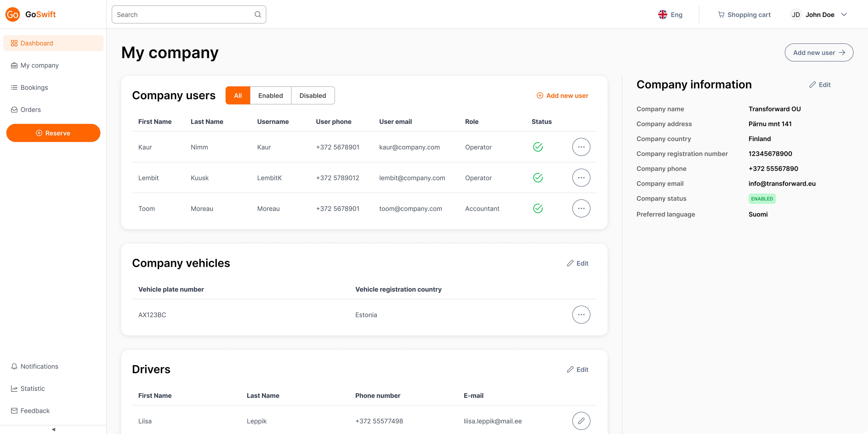Viewport: 868px width, 434px height.
Task: Open the Eng language selector
Action: coord(670,14)
